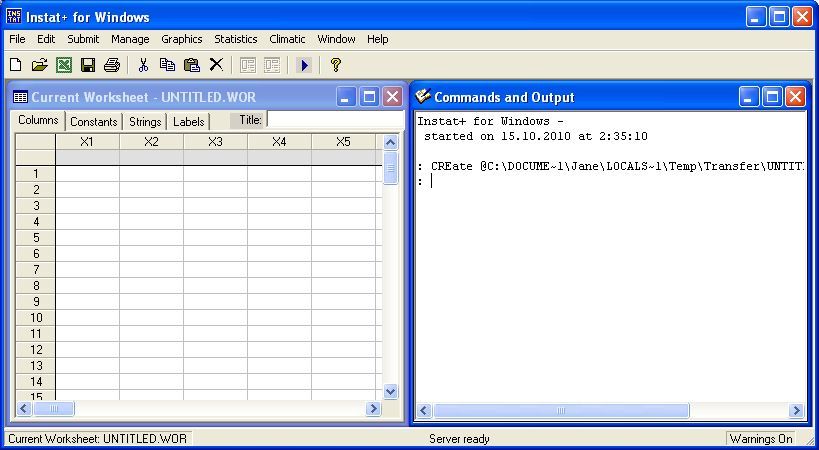Select the X3 column header
The width and height of the screenshot is (819, 450).
(x=215, y=142)
